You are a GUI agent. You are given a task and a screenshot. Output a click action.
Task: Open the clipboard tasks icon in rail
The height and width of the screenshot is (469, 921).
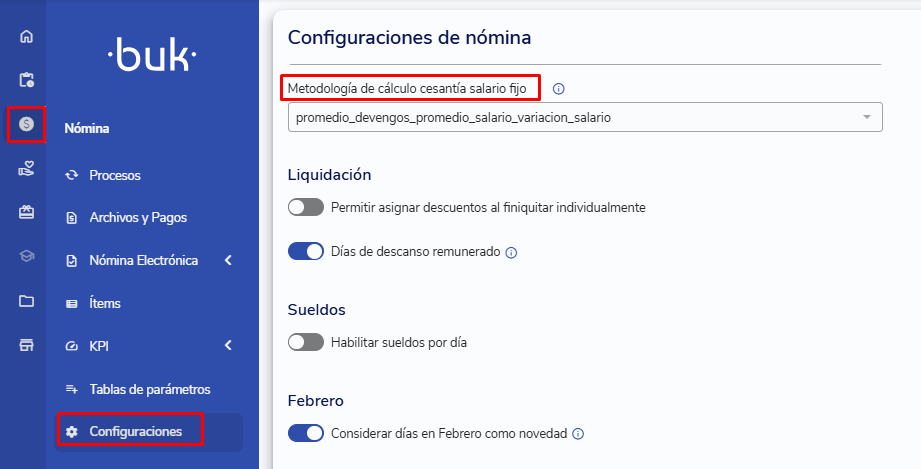pos(26,80)
